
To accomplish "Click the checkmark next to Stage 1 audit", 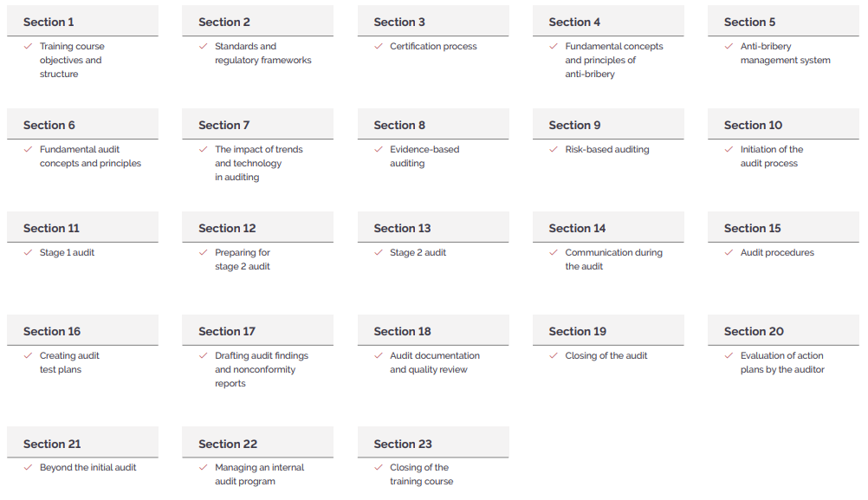I will point(28,252).
